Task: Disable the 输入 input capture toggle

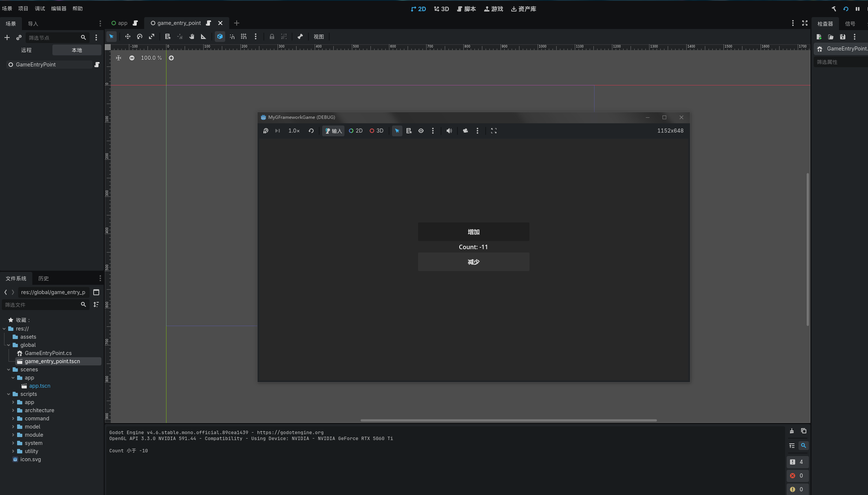Action: point(333,131)
